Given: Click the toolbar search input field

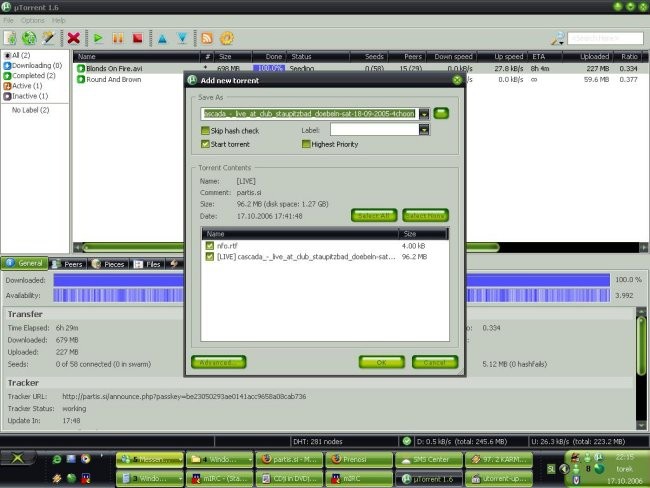Looking at the screenshot, I should coord(606,38).
